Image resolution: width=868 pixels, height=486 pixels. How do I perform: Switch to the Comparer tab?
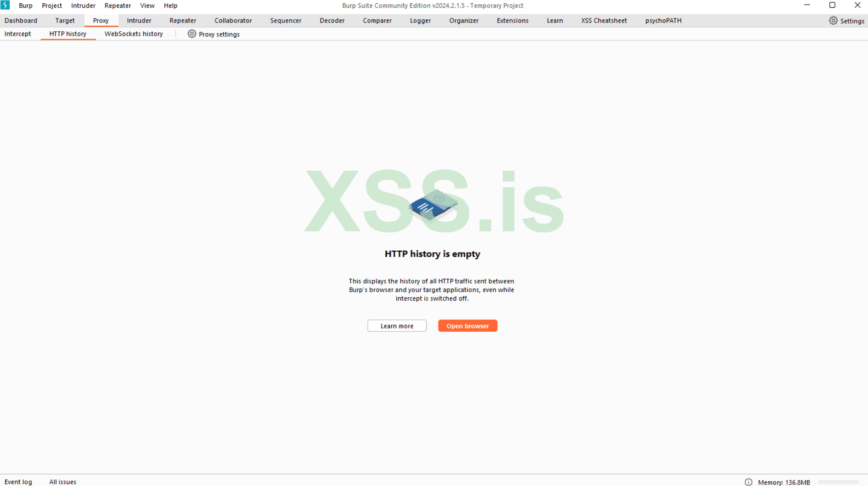[x=377, y=21]
